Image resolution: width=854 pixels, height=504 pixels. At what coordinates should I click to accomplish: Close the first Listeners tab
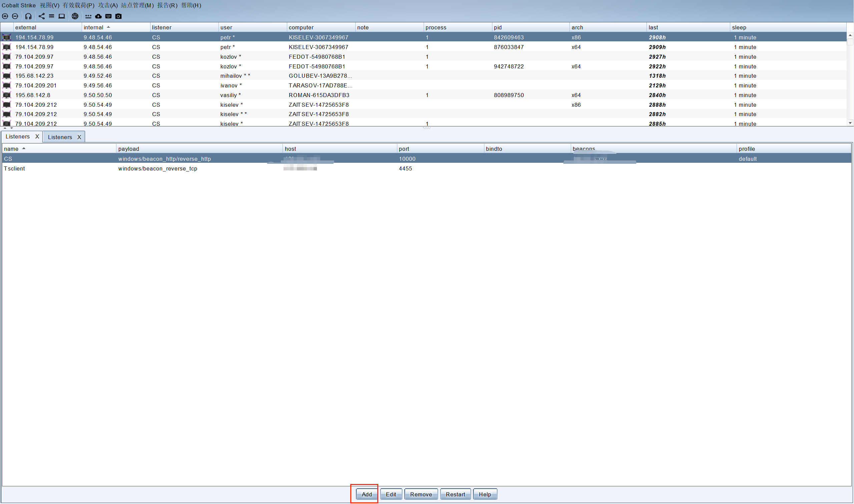pyautogui.click(x=37, y=136)
